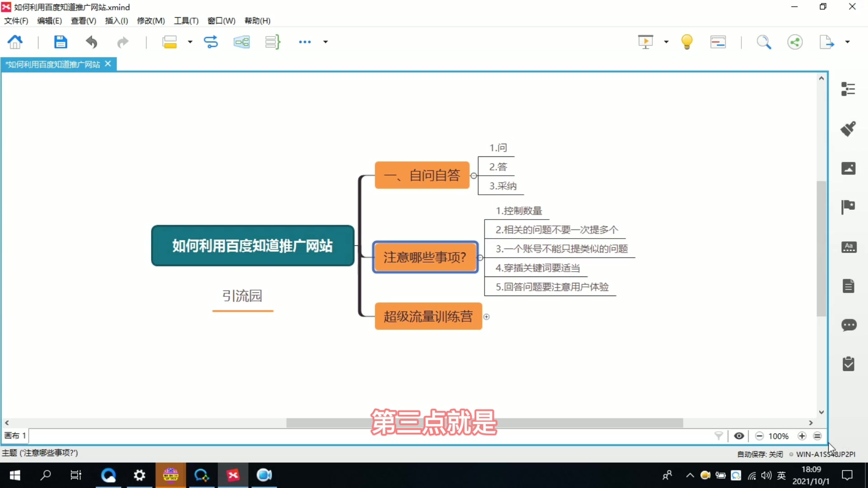
Task: Undo the last action
Action: pos(92,42)
